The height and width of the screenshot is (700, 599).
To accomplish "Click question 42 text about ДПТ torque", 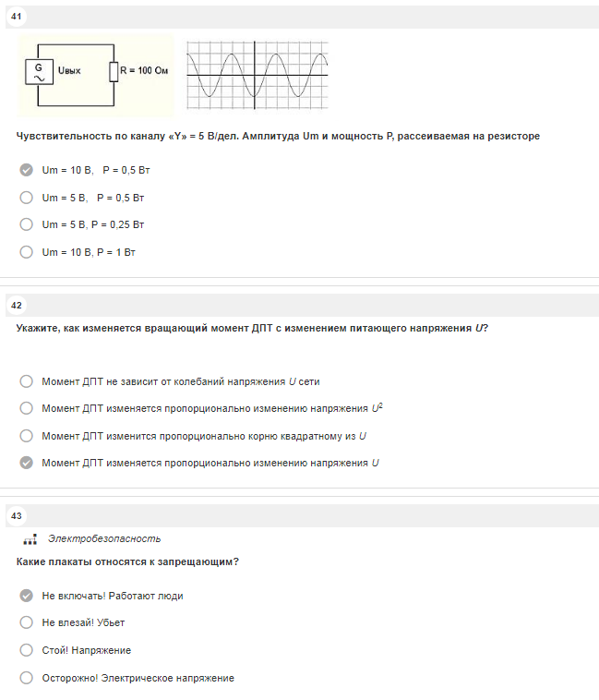I will (252, 328).
